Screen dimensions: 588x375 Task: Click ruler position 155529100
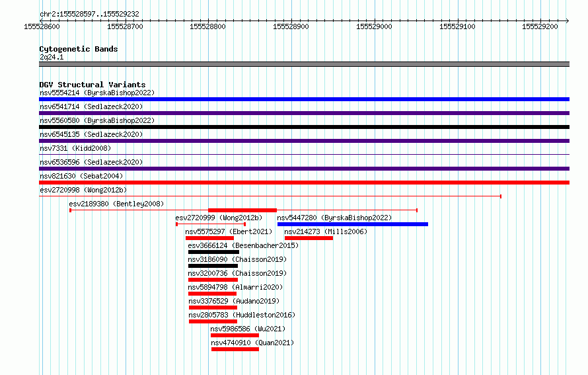click(457, 26)
